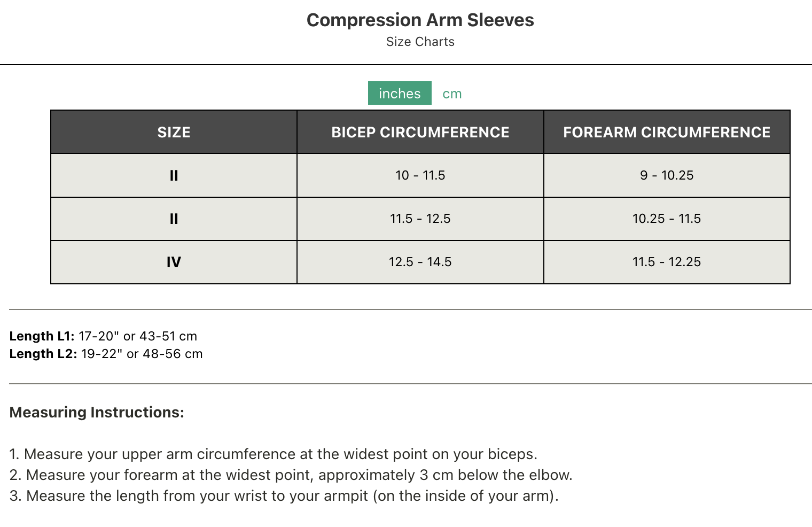
Task: Select the first size II table row
Action: point(173,175)
